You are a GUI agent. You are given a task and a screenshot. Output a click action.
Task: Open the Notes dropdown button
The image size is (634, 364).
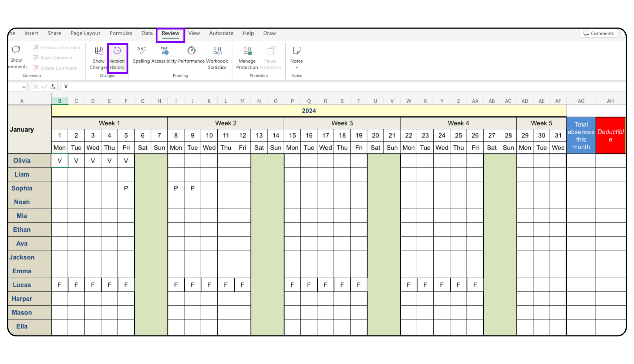[x=297, y=58]
